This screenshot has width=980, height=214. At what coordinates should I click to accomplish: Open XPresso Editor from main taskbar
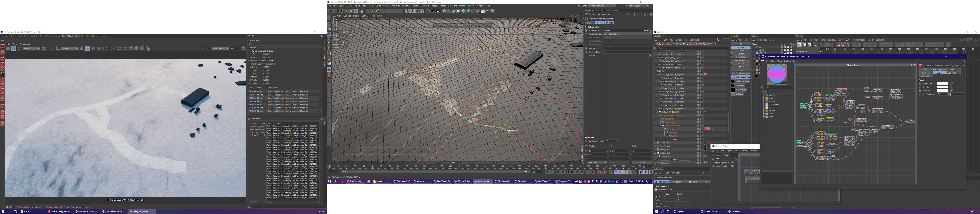pyautogui.click(x=463, y=181)
